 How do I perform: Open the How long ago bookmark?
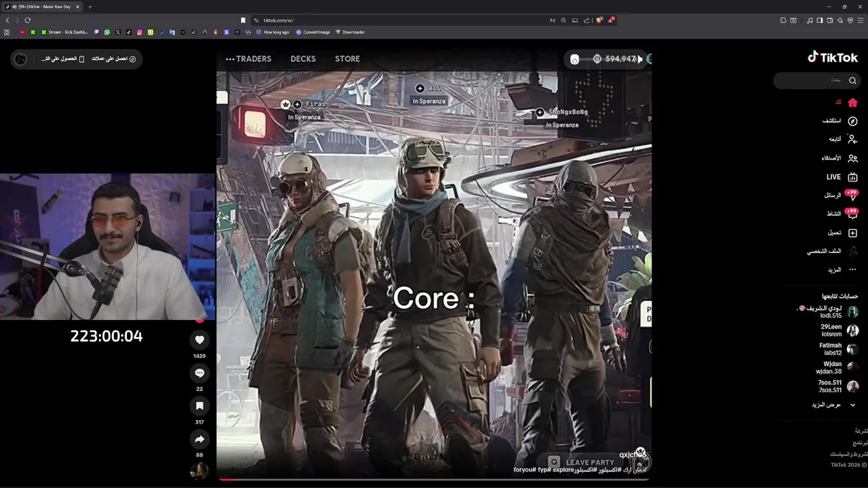click(x=273, y=32)
